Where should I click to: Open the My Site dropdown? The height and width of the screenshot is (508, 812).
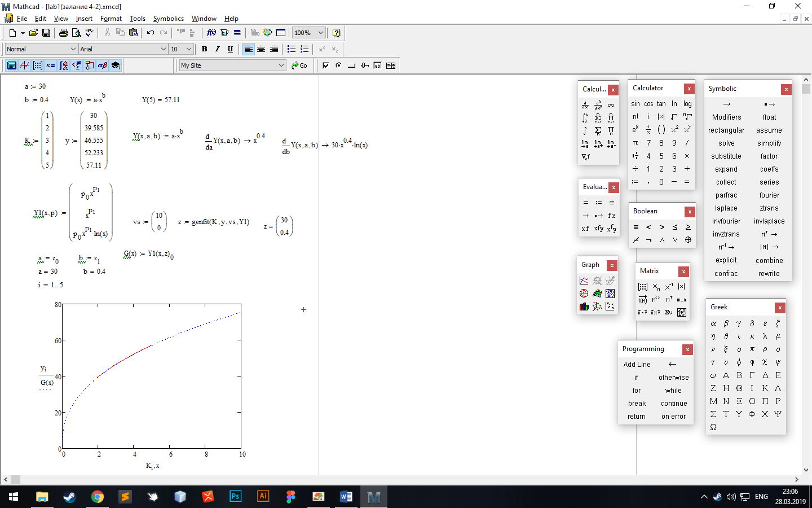(x=281, y=65)
